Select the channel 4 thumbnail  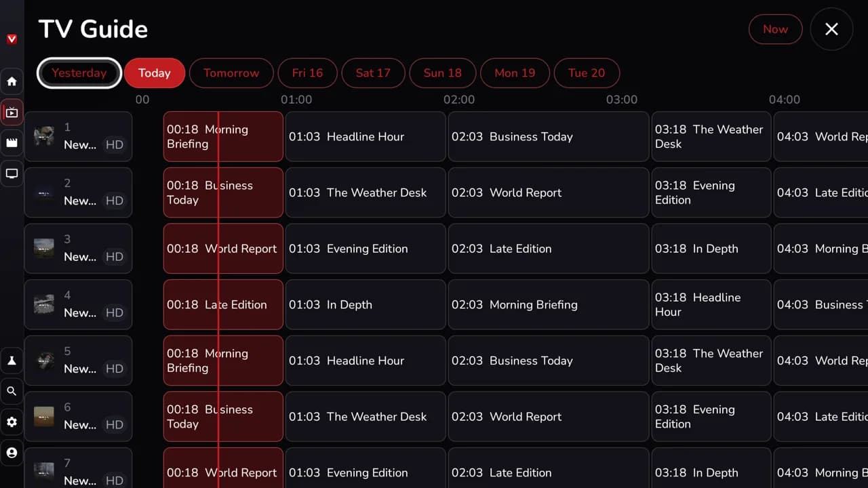(44, 304)
